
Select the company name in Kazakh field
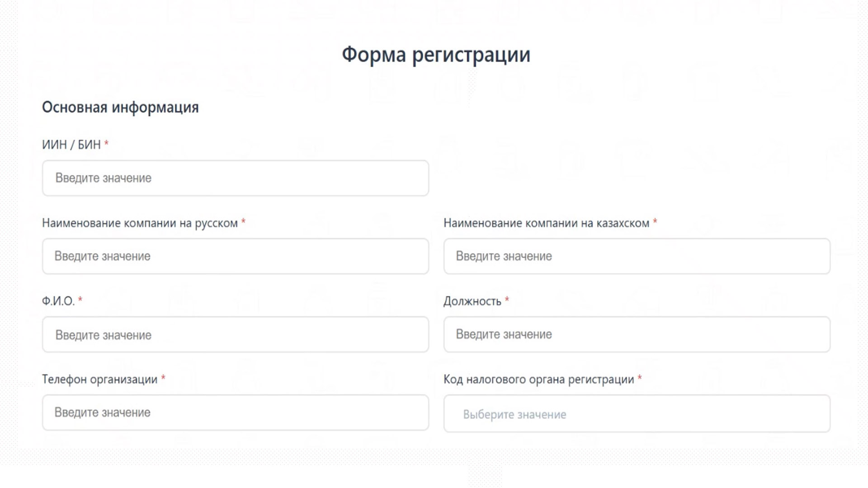click(637, 256)
